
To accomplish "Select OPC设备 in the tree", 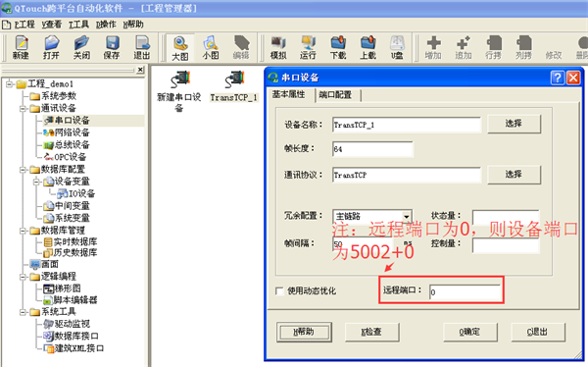I will [x=65, y=157].
